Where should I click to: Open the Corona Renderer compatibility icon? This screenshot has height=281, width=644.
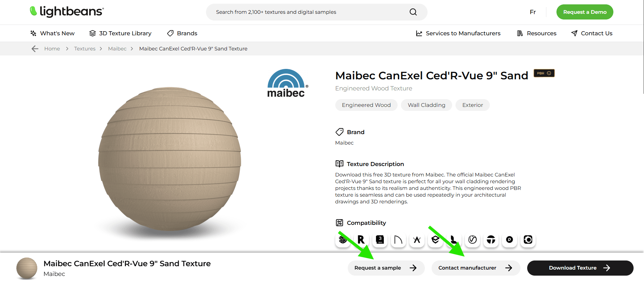[528, 240]
